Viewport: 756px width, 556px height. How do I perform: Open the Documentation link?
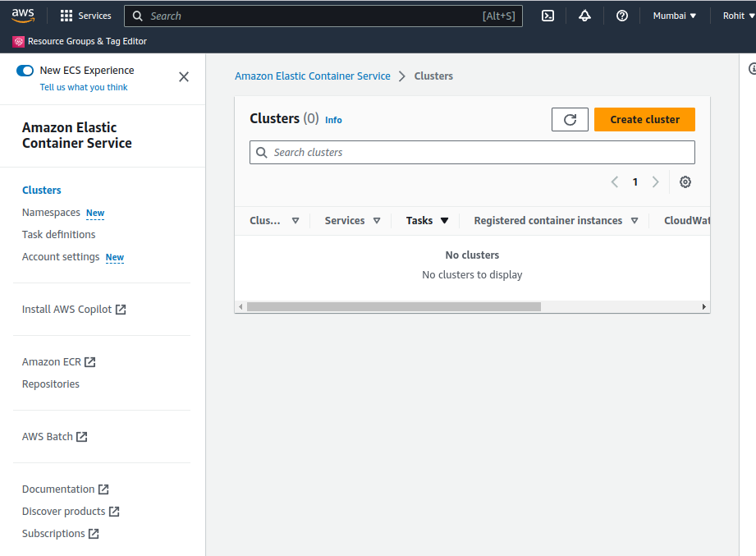point(58,489)
